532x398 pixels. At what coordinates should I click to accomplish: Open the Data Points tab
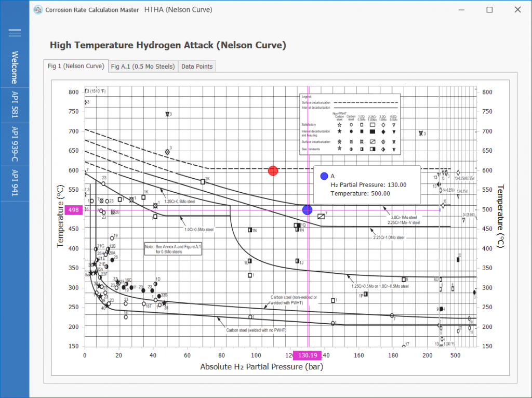click(x=197, y=67)
